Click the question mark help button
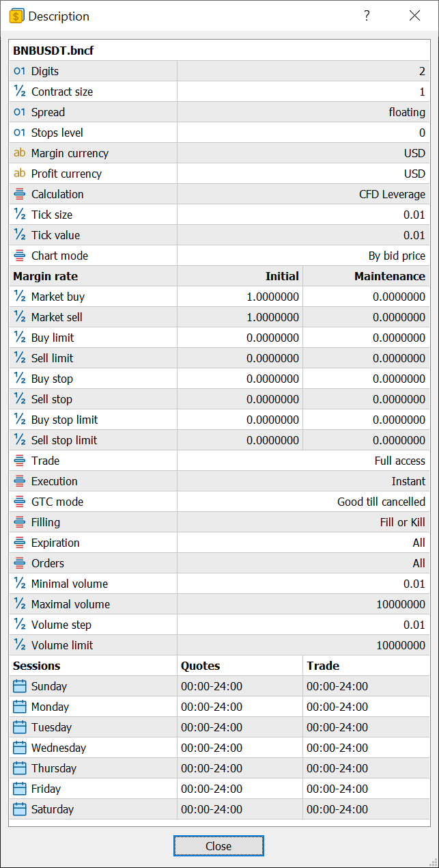This screenshot has height=868, width=439. pos(367,16)
